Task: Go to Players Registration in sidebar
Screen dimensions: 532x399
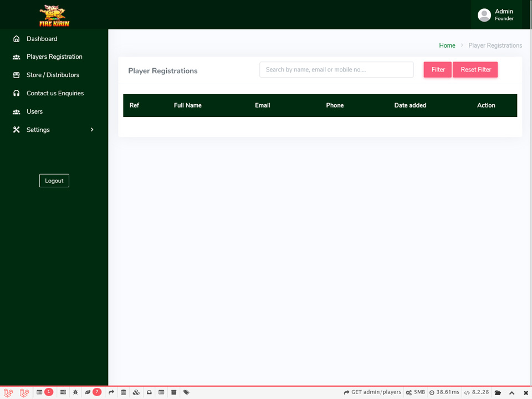Action: [x=54, y=57]
